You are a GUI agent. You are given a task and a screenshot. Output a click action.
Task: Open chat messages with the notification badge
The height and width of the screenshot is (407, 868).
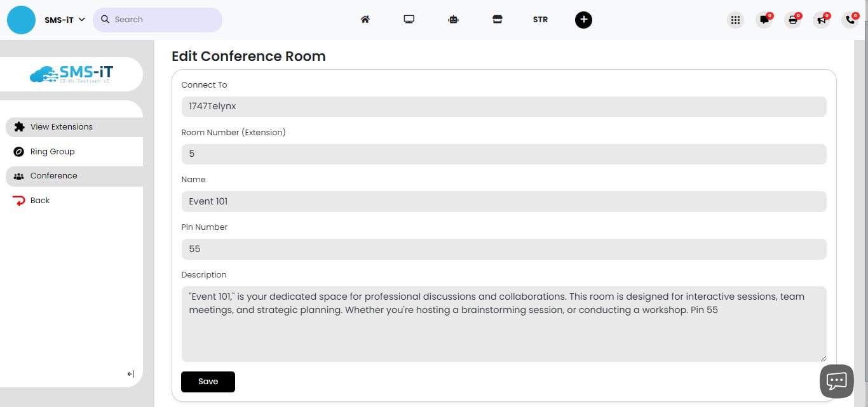click(x=763, y=20)
